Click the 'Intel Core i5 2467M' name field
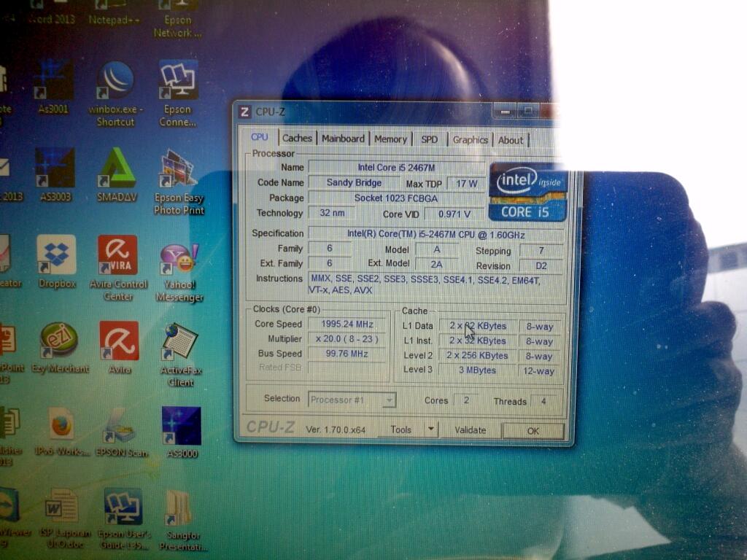Screen dimensions: 747x560 (396, 168)
